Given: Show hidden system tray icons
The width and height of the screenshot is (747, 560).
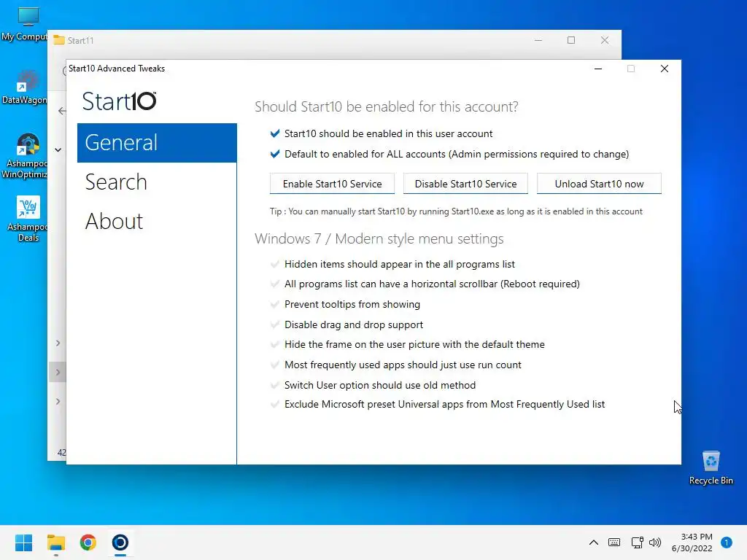Looking at the screenshot, I should point(594,542).
